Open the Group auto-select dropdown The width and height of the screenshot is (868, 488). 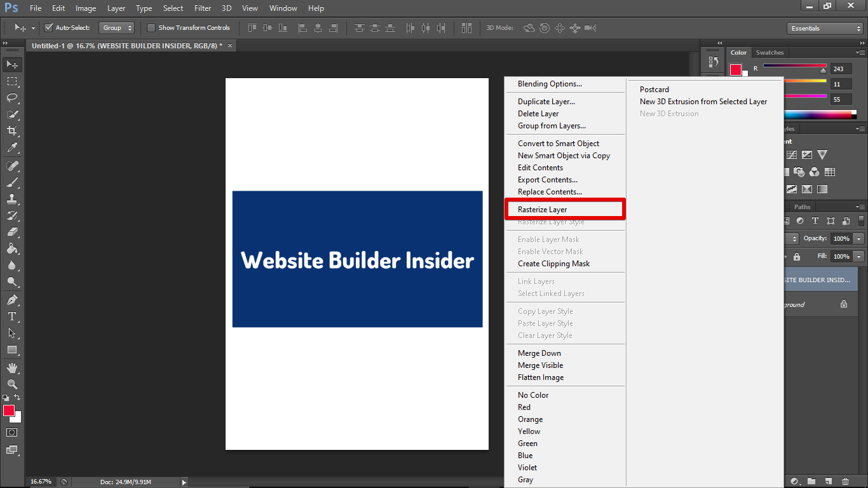117,28
